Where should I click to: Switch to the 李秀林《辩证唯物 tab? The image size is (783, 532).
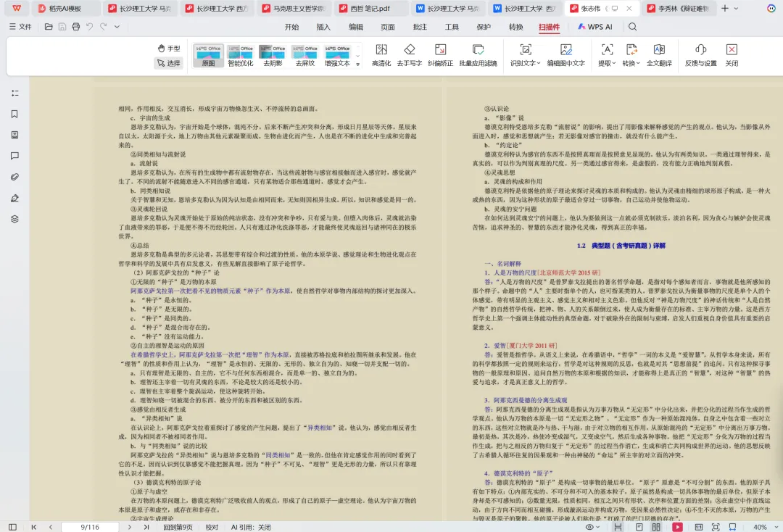point(678,9)
